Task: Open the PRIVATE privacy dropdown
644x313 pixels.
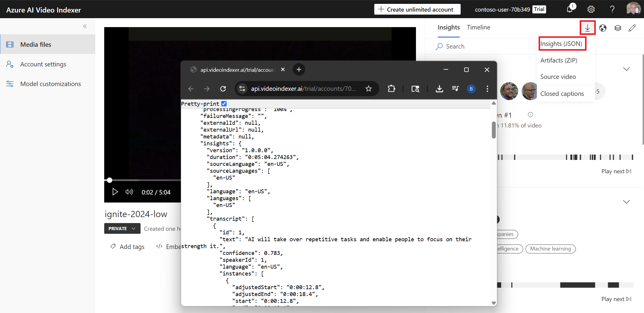Action: [122, 229]
